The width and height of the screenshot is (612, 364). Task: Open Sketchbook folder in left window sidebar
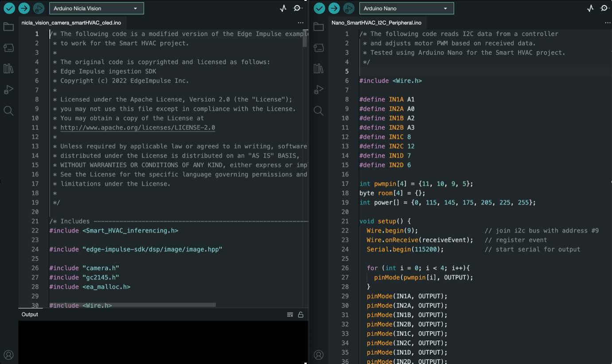coord(8,27)
